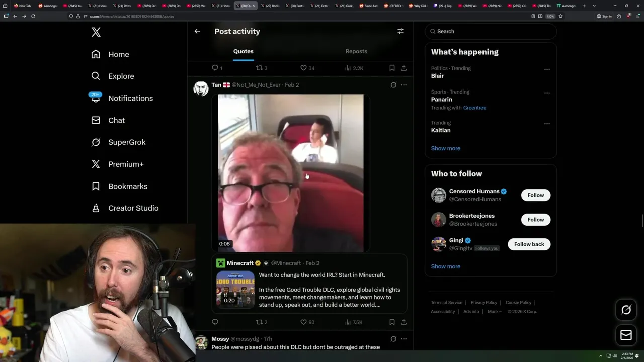Follow Censored Humans
This screenshot has width=644, height=362.
click(536, 195)
